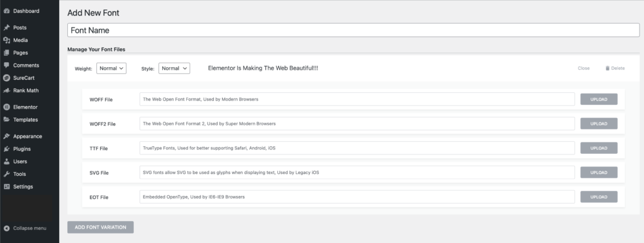Delete this font variation
Image resolution: width=644 pixels, height=243 pixels.
(615, 68)
